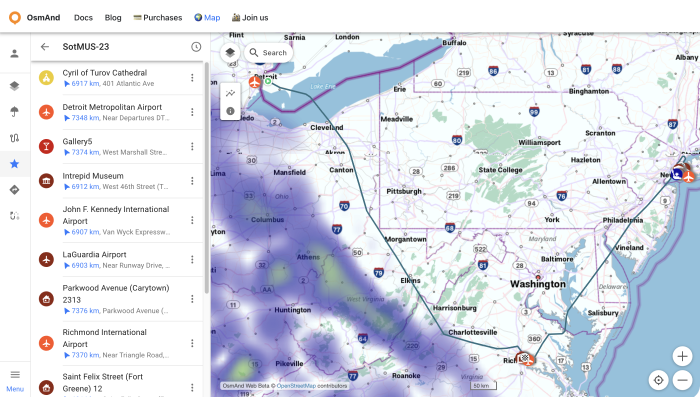Click the clock icon beside SotMUS-23
This screenshot has width=700, height=400.
(196, 47)
